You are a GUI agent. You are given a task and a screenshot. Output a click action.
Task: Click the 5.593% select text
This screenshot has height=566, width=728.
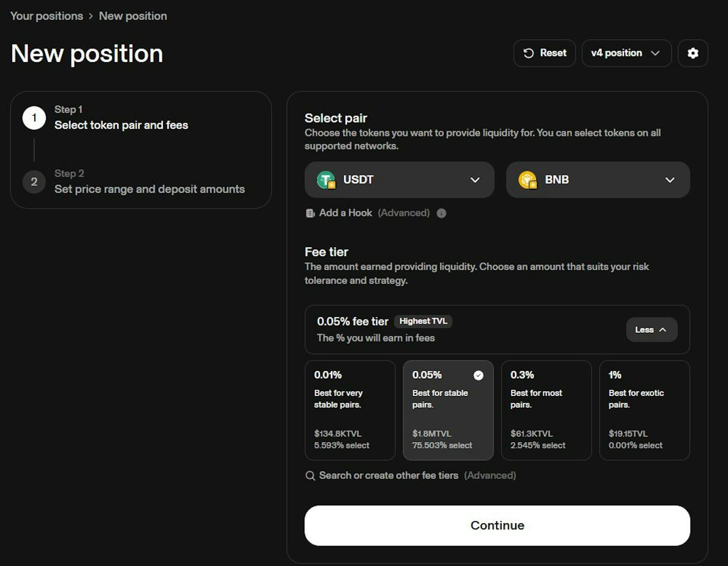click(342, 445)
